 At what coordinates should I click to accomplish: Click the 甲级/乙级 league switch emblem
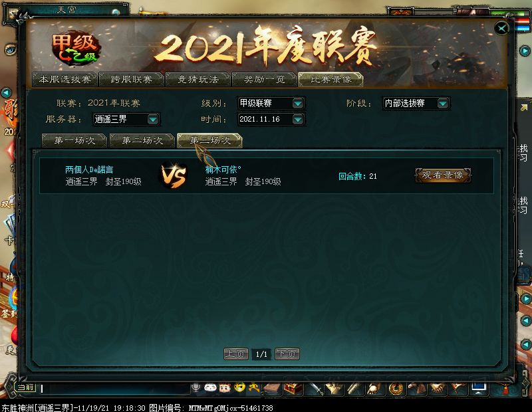point(75,50)
